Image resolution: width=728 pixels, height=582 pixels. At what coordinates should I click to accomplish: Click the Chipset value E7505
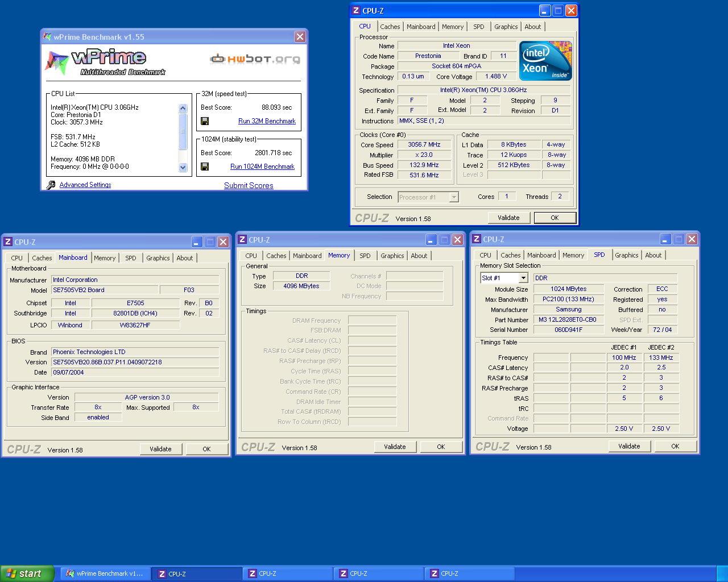(135, 303)
